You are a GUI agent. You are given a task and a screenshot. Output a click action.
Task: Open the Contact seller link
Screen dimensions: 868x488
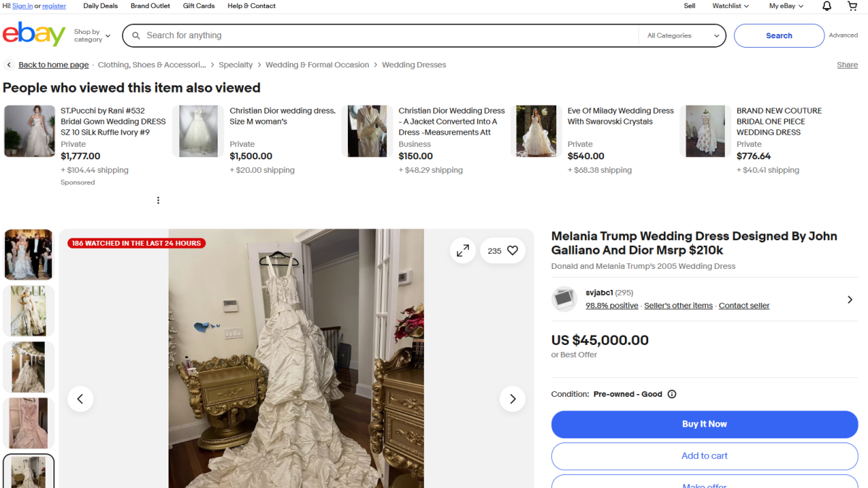[x=744, y=305]
